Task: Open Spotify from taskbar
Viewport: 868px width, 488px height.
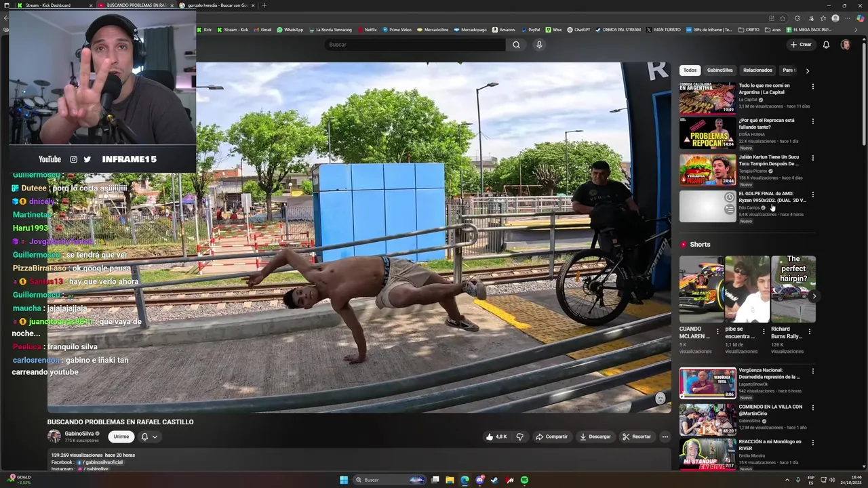Action: (x=524, y=480)
